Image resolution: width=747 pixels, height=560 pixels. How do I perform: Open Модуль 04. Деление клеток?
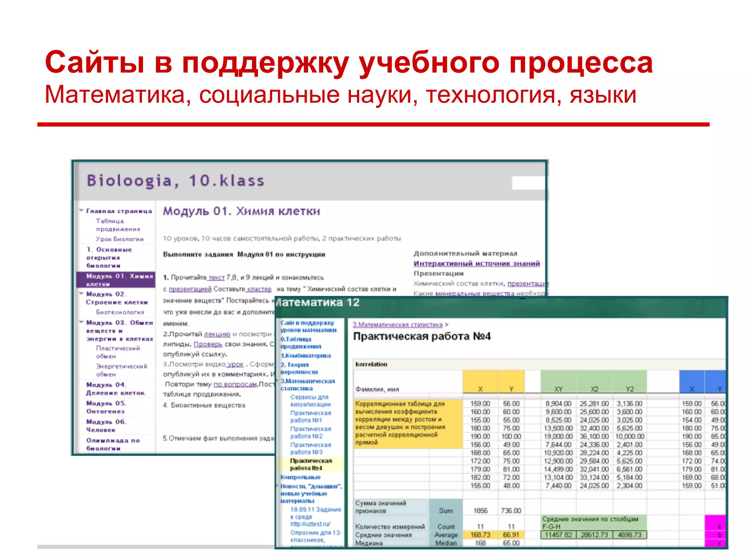pos(116,389)
